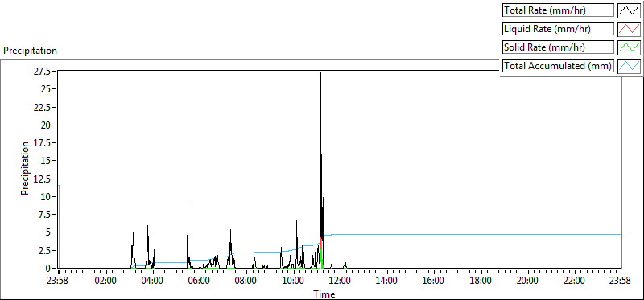Screen dimensions: 644x300
Task: Click the Liquid Rate red line icon
Action: tap(630, 29)
